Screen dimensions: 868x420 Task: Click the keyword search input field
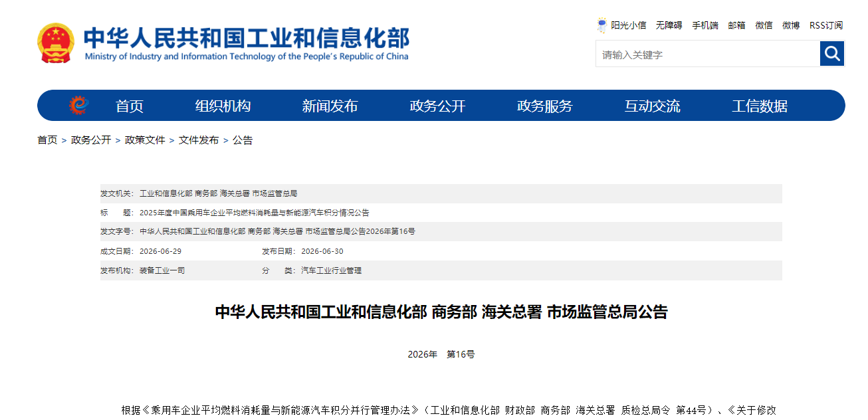point(708,54)
